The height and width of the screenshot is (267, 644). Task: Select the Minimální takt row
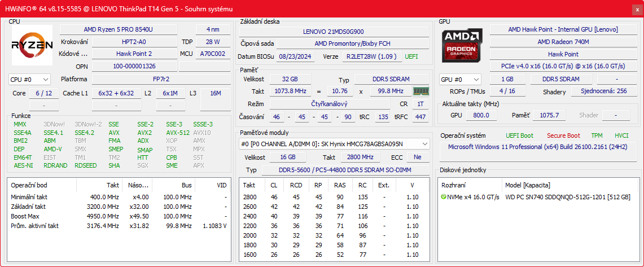pos(119,197)
